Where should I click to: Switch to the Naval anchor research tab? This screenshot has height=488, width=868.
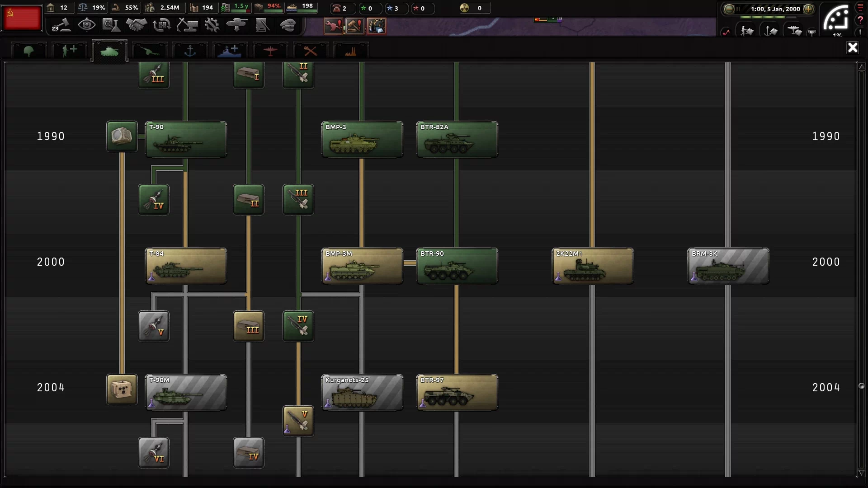pos(190,51)
